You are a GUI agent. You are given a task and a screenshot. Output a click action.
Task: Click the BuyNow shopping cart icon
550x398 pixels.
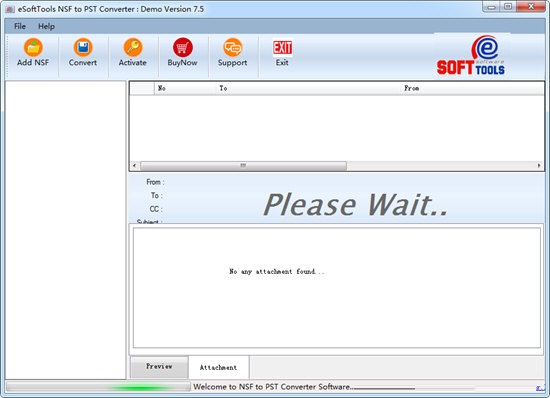point(182,47)
